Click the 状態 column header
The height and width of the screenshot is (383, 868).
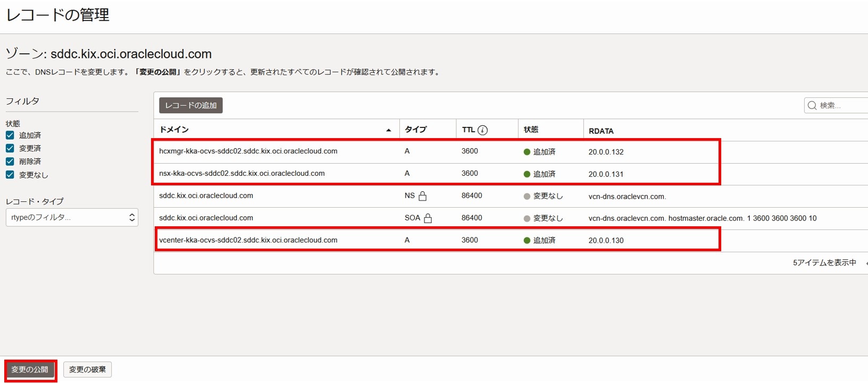pyautogui.click(x=531, y=130)
